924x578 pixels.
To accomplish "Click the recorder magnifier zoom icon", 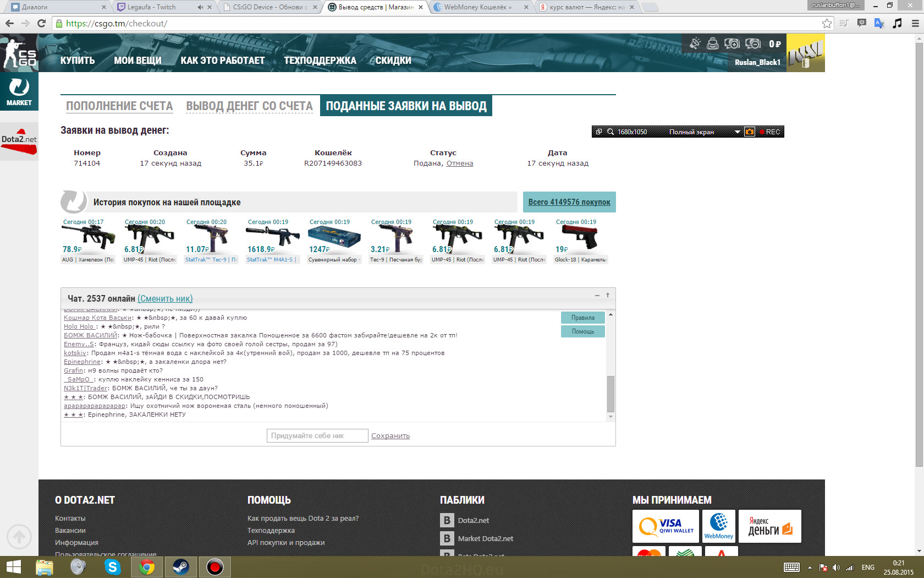I will 610,132.
